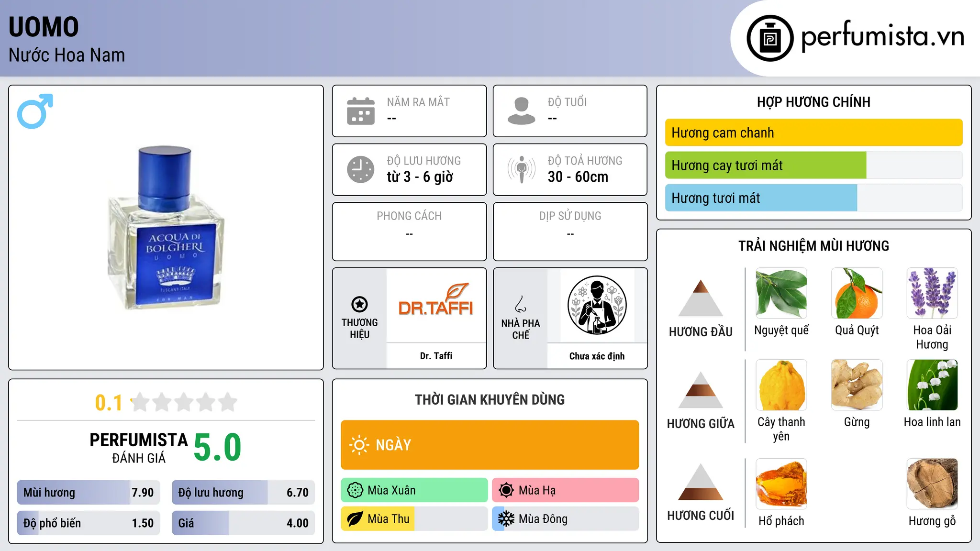Click the UOMO perfume title
The width and height of the screenshot is (980, 551).
pos(44,27)
